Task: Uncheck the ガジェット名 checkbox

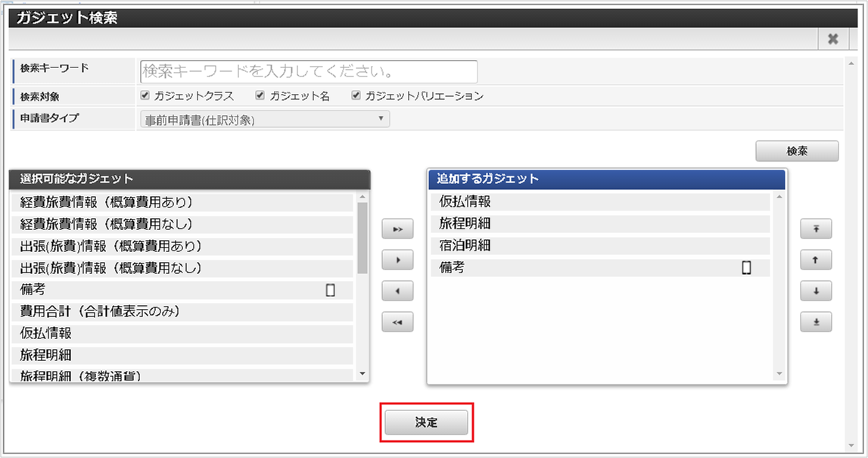Action: pos(260,95)
